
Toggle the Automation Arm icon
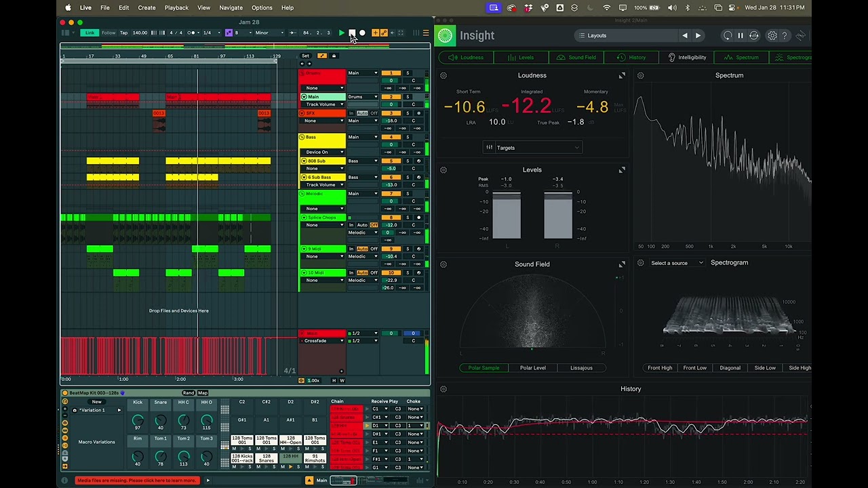pyautogui.click(x=384, y=33)
